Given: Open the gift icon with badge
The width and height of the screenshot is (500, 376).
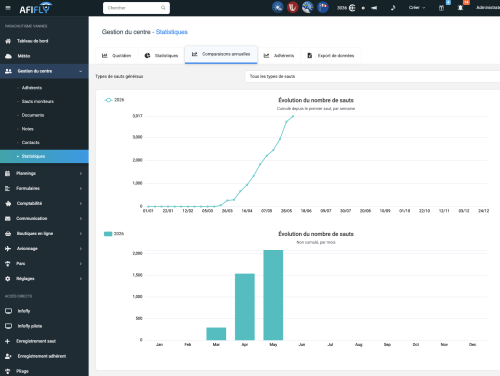Looking at the screenshot, I should tap(441, 8).
